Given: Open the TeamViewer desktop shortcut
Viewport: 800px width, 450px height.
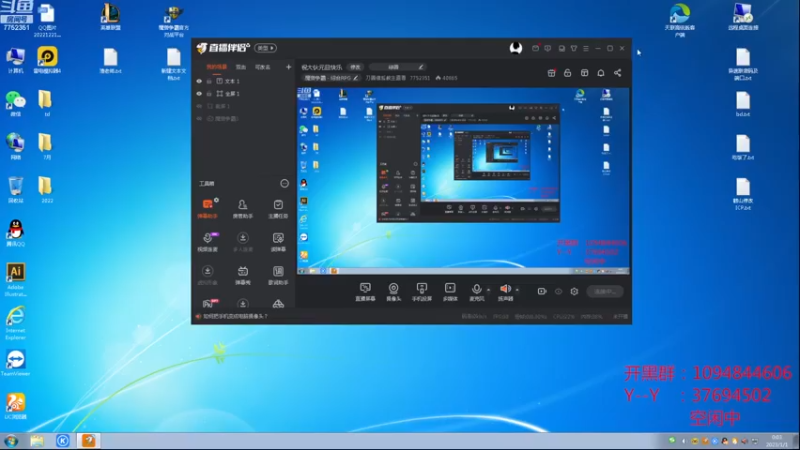Looking at the screenshot, I should click(x=15, y=363).
